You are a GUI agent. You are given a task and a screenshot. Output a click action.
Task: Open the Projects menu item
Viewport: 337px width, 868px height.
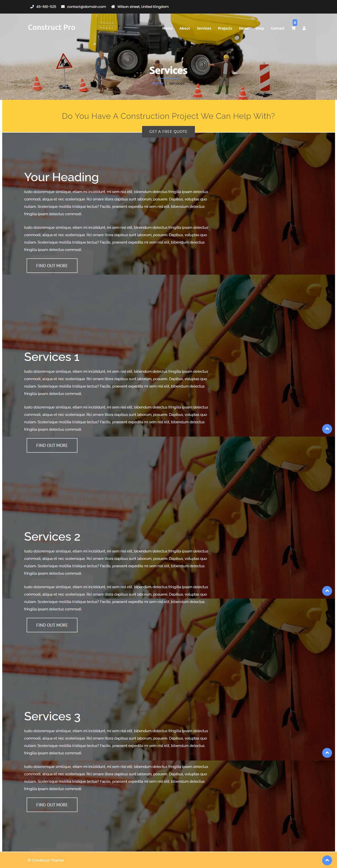click(225, 28)
